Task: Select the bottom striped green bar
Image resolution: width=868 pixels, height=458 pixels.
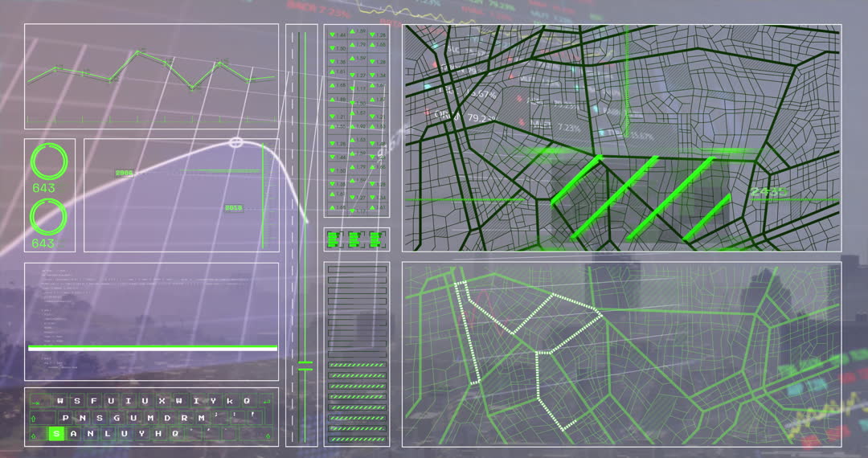Action: pos(357,439)
